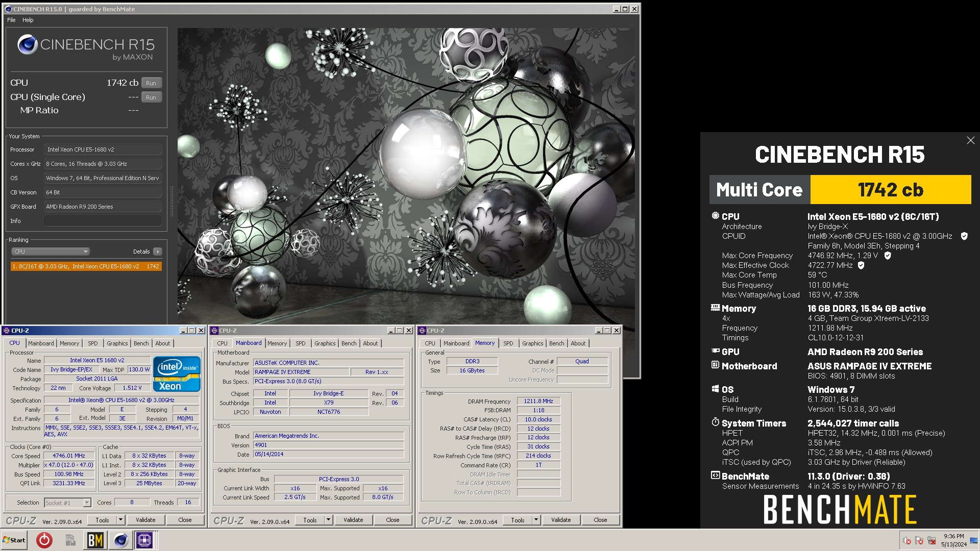This screenshot has height=551, width=980.
Task: Click the Action Center flag tray icon
Action: (919, 541)
